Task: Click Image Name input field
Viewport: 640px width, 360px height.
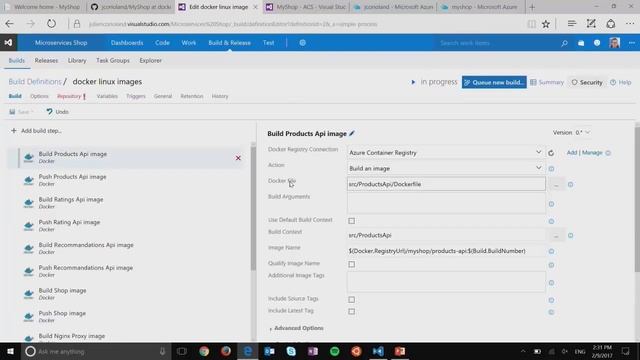Action: point(446,251)
